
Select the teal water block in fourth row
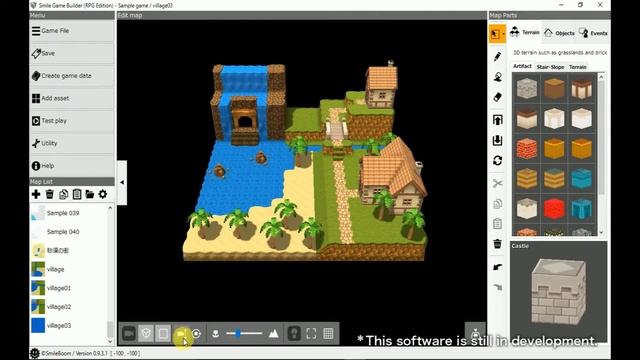tap(581, 178)
